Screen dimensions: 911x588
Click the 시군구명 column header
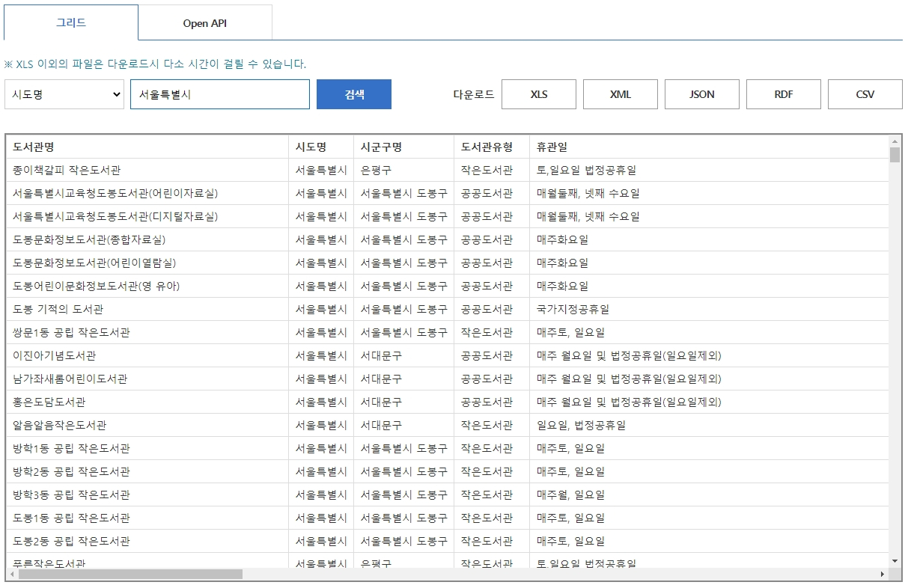(403, 147)
